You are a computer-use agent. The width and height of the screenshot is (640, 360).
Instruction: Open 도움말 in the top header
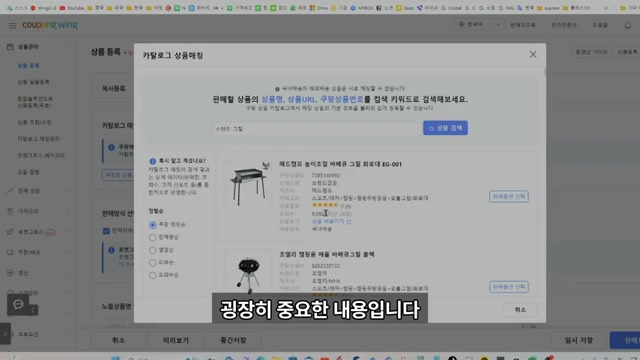coord(600,25)
